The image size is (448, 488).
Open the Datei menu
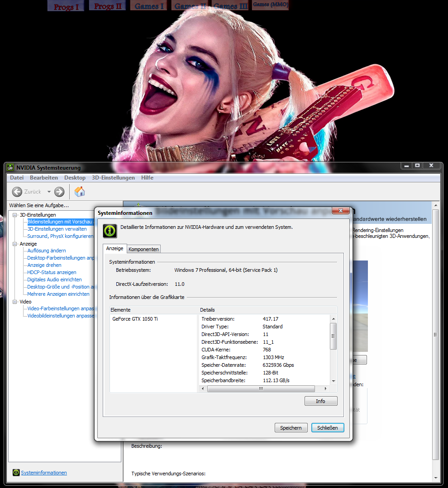[16, 177]
